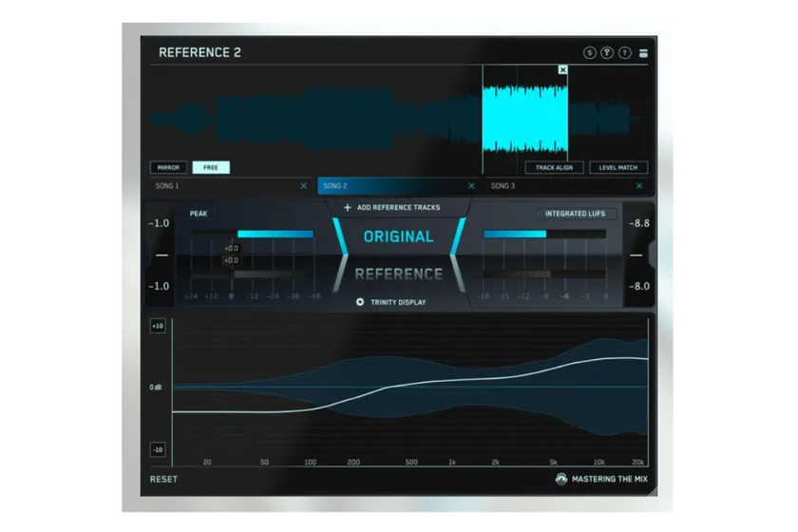
Task: Switch playback to REFERENCE
Action: pos(398,275)
